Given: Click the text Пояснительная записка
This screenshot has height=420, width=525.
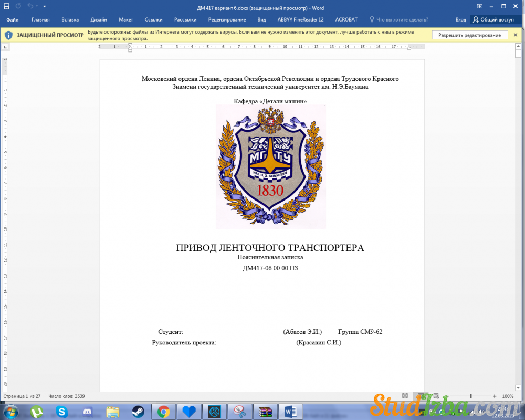Looking at the screenshot, I should pyautogui.click(x=270, y=257).
